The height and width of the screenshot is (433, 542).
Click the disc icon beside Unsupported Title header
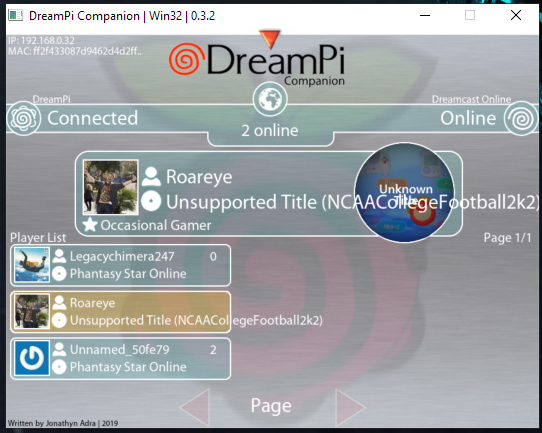coord(151,201)
